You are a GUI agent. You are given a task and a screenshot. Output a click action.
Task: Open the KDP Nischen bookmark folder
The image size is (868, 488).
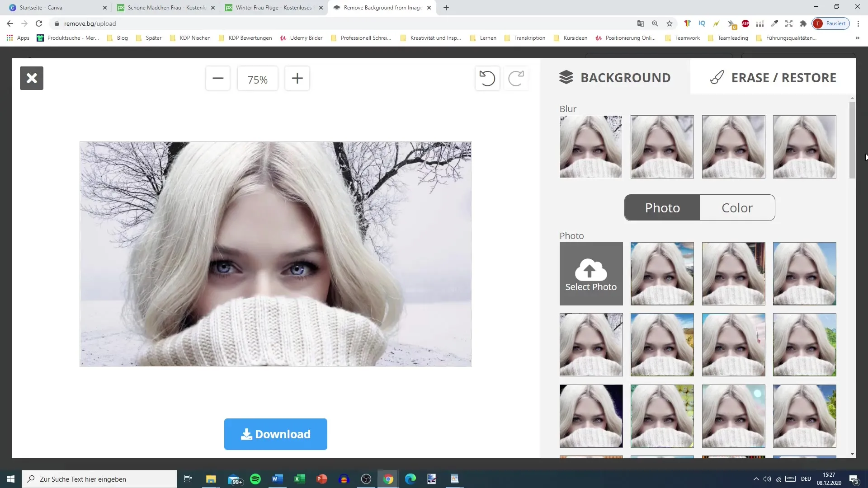pos(190,38)
